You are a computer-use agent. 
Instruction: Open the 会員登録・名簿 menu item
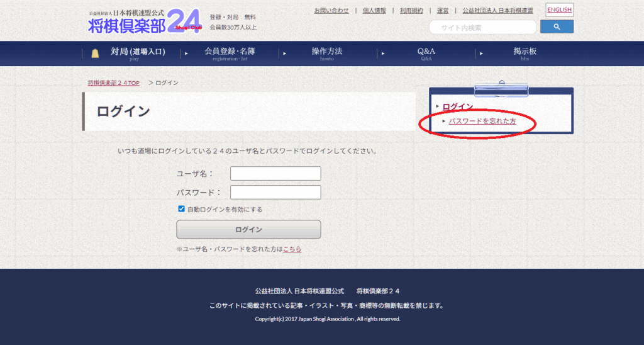pyautogui.click(x=230, y=54)
